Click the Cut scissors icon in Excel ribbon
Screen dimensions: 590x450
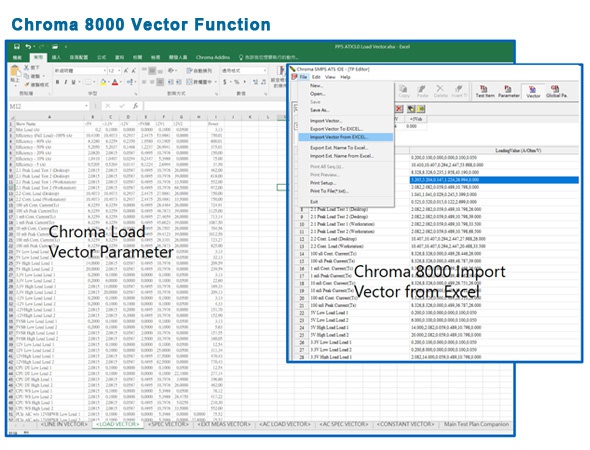click(26, 68)
